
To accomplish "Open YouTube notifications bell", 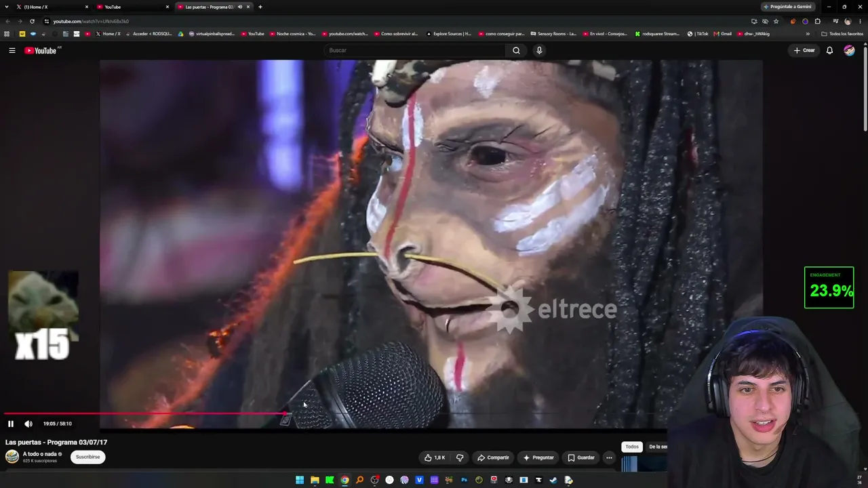I will (x=829, y=50).
